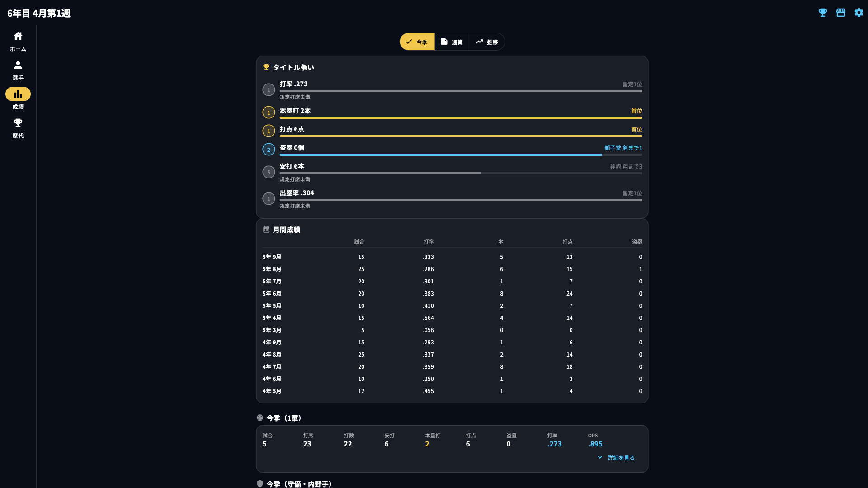Click the 5年 9月 row label
Viewport: 868px width, 488px height.
point(272,257)
